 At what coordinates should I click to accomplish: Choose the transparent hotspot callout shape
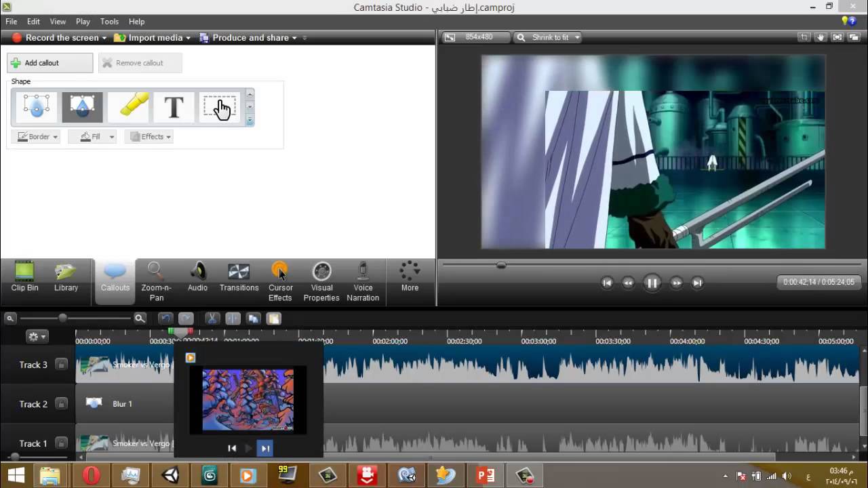click(220, 107)
